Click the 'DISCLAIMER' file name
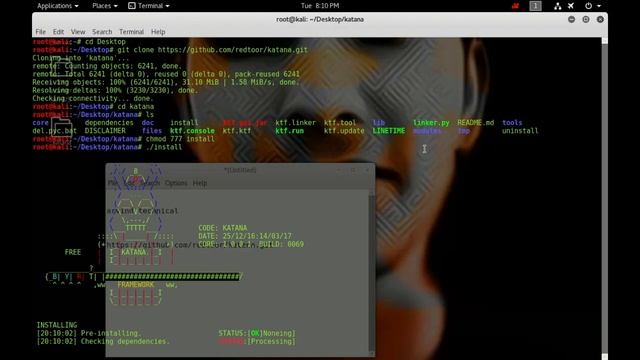Image resolution: width=640 pixels, height=360 pixels. click(x=105, y=131)
